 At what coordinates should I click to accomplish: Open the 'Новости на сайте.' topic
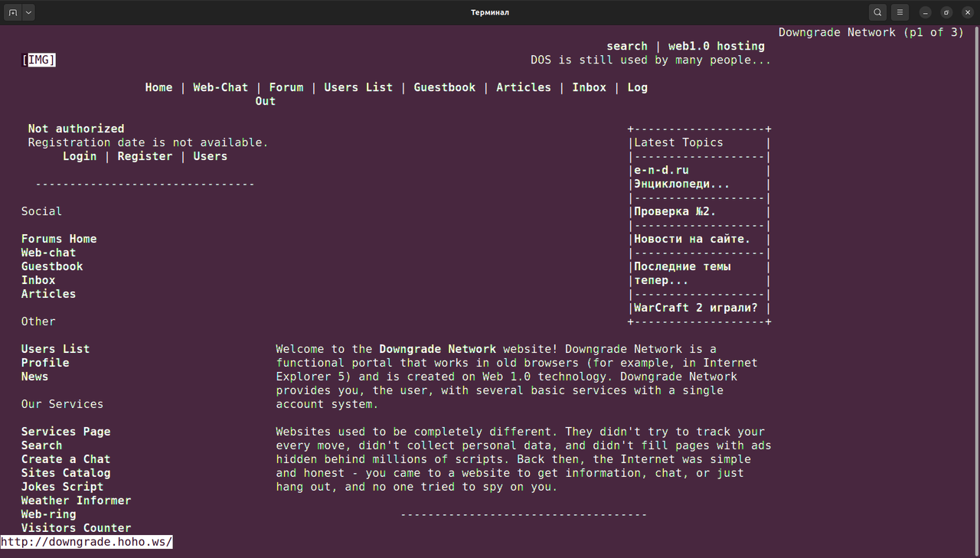tap(692, 239)
